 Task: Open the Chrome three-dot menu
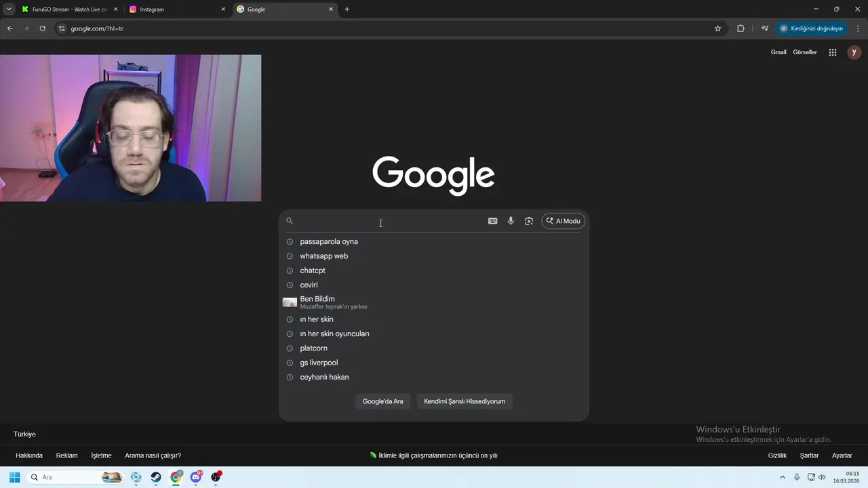pos(858,28)
